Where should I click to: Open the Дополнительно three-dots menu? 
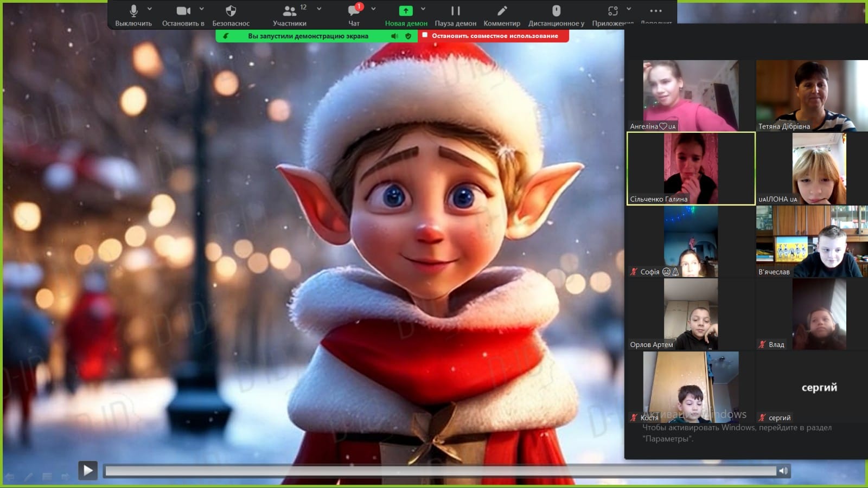coord(656,11)
